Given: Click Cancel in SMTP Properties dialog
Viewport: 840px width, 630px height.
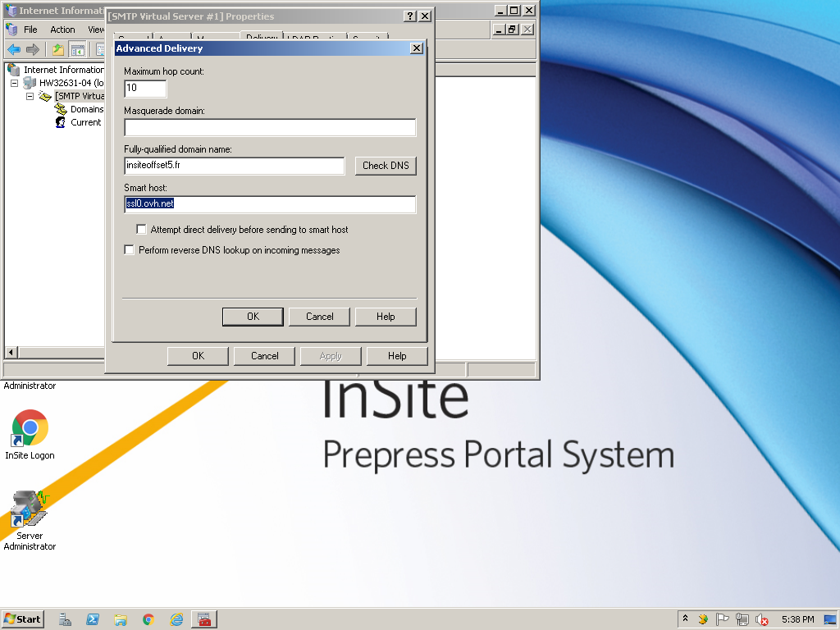Looking at the screenshot, I should (x=264, y=356).
